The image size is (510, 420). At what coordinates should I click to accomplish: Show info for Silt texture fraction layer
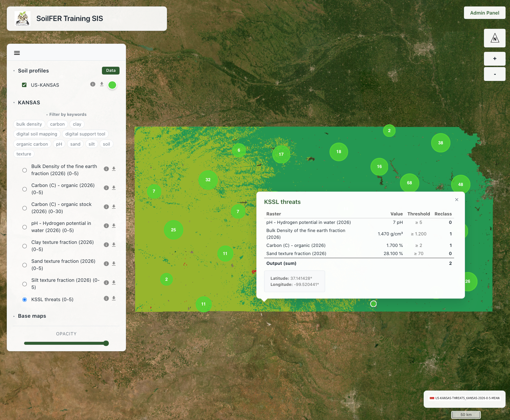(106, 282)
